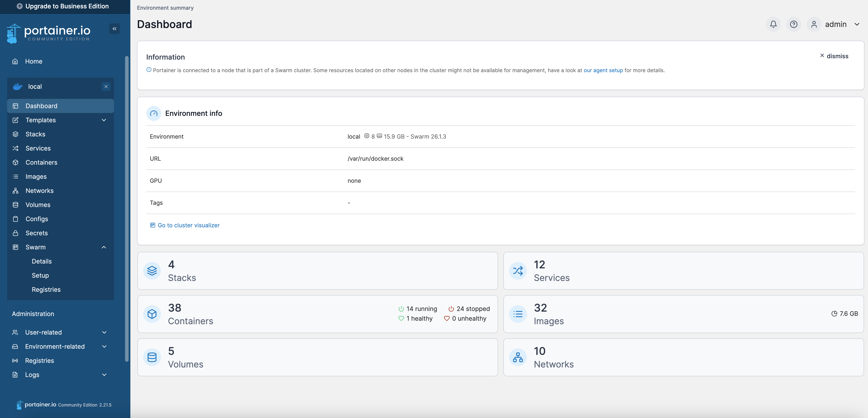Open the help question mark icon
Image resolution: width=868 pixels, height=418 pixels.
pos(794,24)
